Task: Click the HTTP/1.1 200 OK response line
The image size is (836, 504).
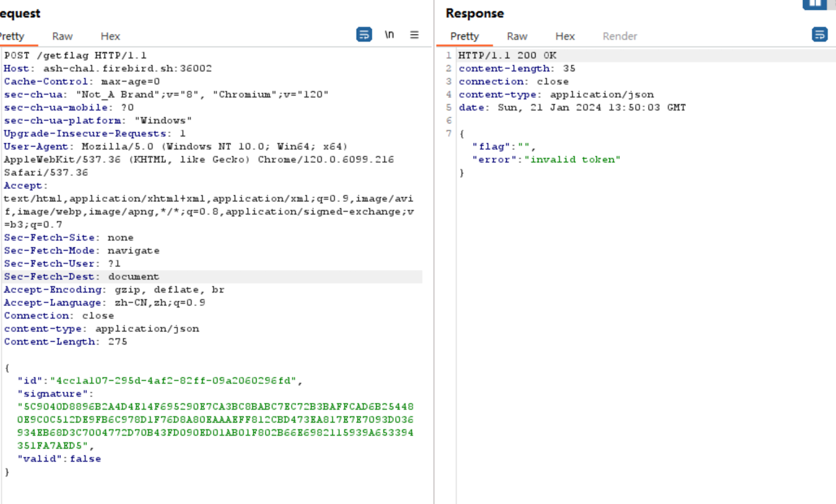Action: (x=507, y=55)
